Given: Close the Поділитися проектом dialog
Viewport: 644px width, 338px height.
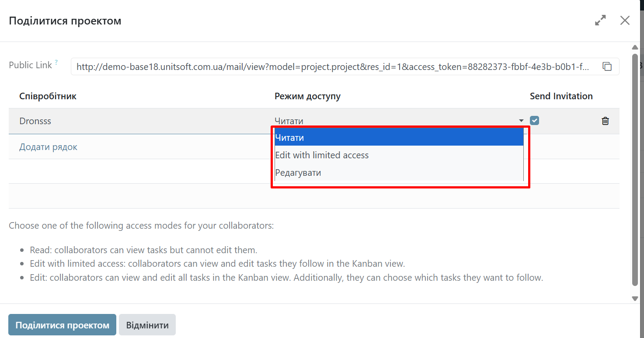Looking at the screenshot, I should click(x=625, y=20).
